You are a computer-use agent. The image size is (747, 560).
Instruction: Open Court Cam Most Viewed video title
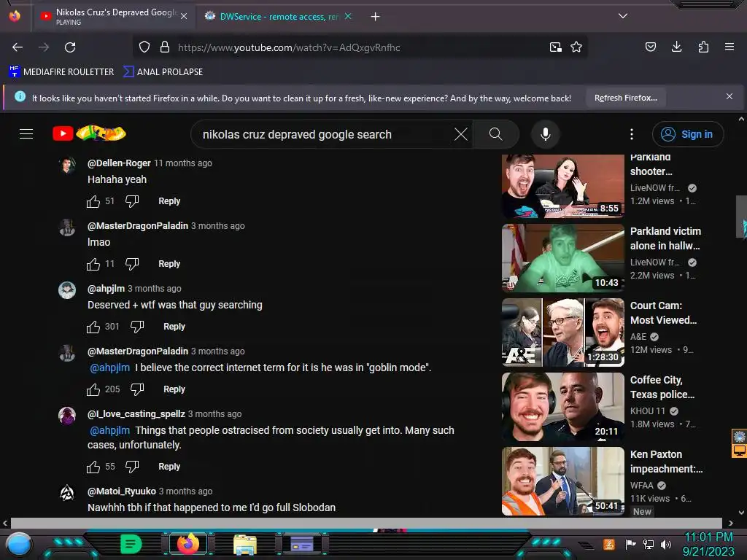pos(663,313)
